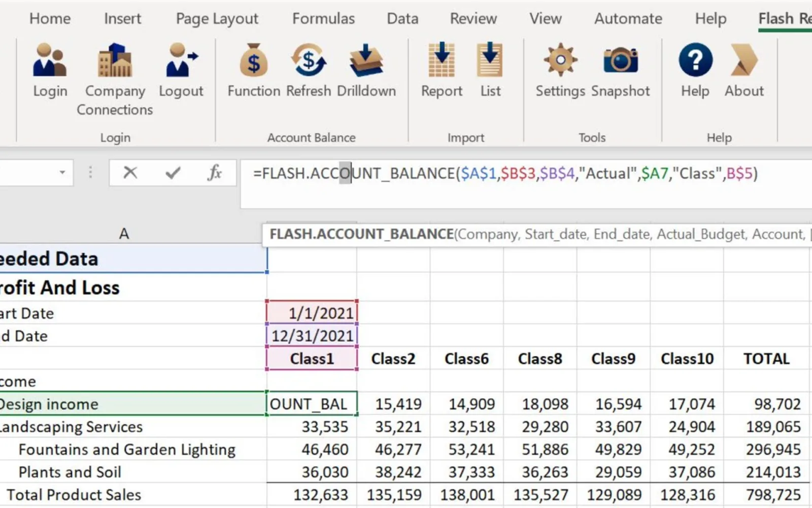The width and height of the screenshot is (812, 508).
Task: Switch to the Home tab
Action: [50, 18]
